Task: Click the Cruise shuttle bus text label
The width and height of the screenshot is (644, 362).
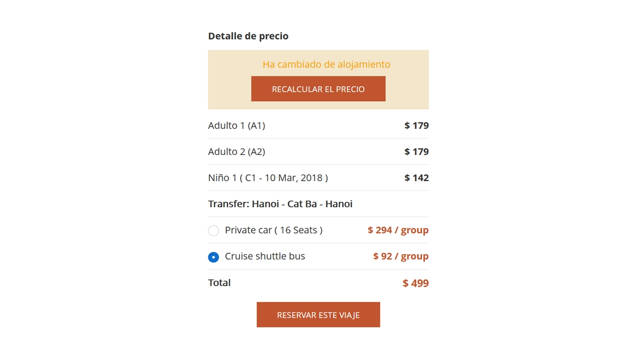Action: point(265,256)
